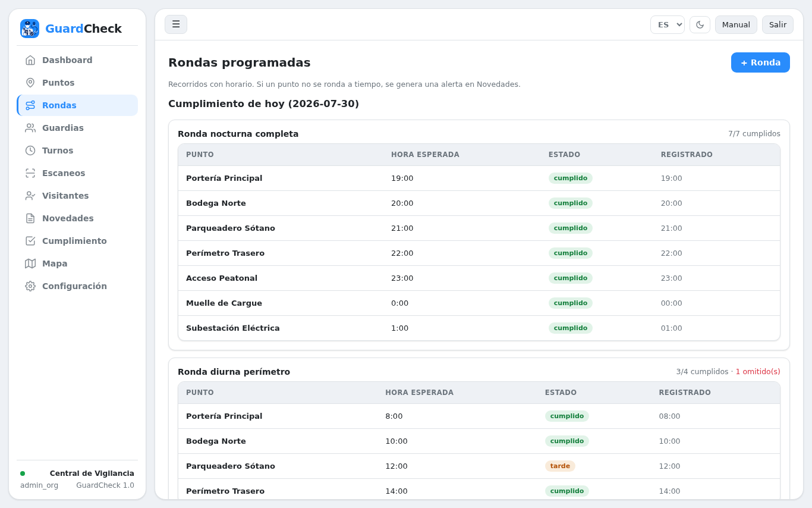Click the Guardias people icon
812x508 pixels.
coord(30,128)
